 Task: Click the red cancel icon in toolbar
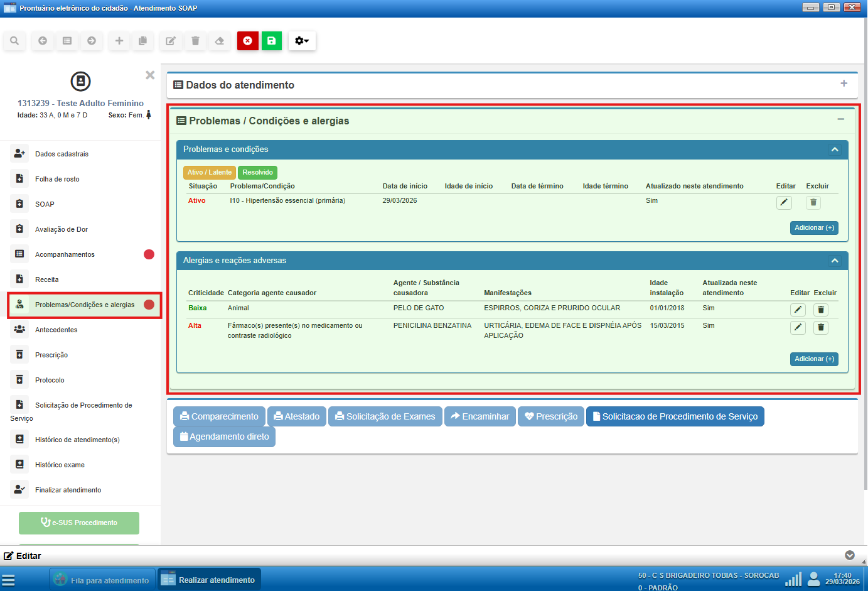(248, 41)
